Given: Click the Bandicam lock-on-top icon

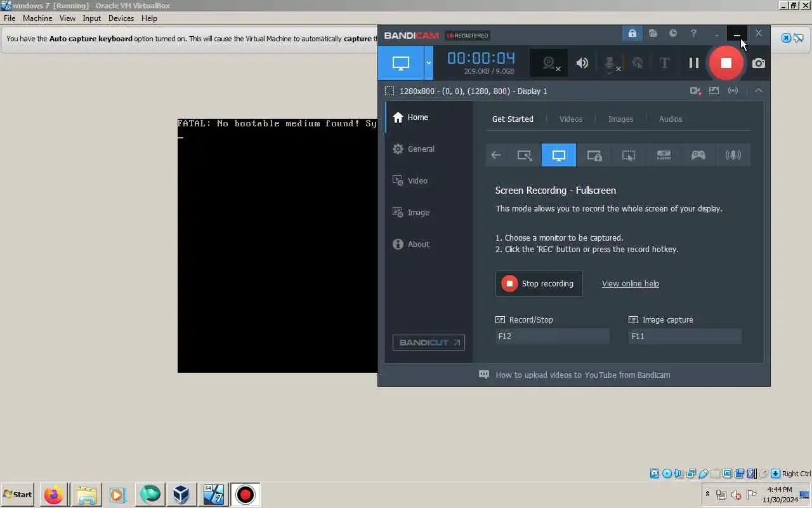Looking at the screenshot, I should coord(632,33).
